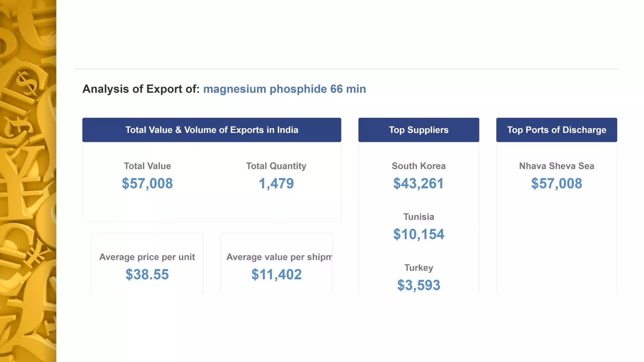Screen dimensions: 644x362
Task: Select the Total Quantity label
Action: (276, 166)
